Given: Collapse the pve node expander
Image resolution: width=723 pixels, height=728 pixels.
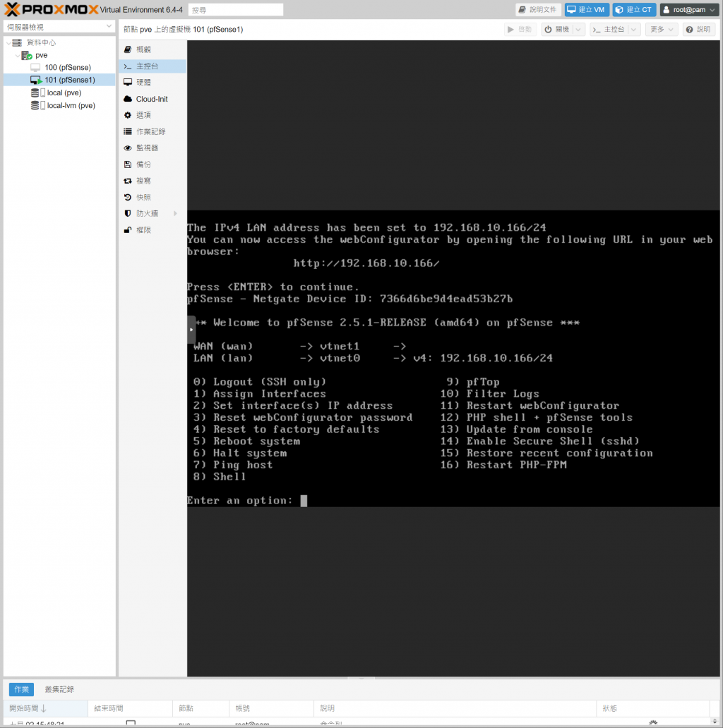Looking at the screenshot, I should [x=18, y=55].
